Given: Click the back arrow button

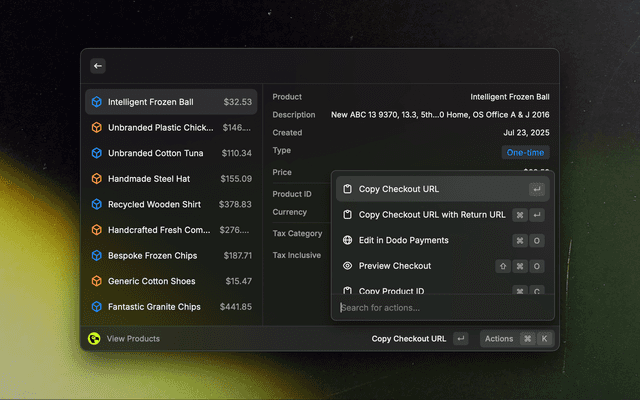Looking at the screenshot, I should click(98, 66).
